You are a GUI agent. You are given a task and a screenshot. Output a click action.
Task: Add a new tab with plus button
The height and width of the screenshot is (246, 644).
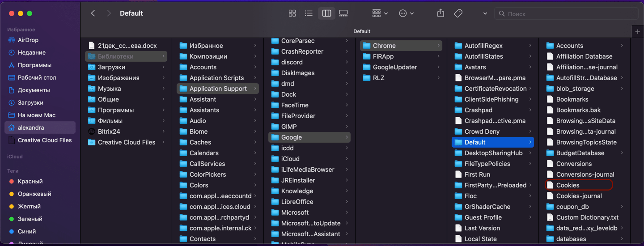point(637,31)
